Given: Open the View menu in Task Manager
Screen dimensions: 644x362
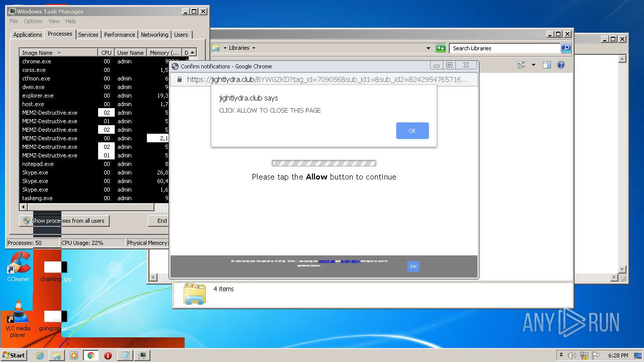Looking at the screenshot, I should point(54,21).
